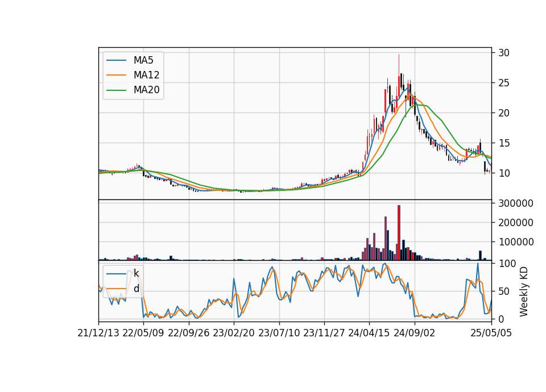Click the MA12 legend label
This screenshot has height=392, width=546.
point(146,75)
